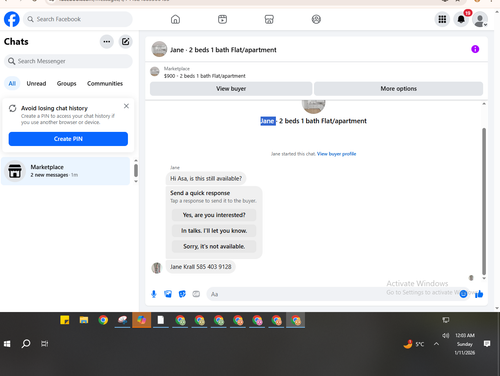Select the Communities chats tab
Screen dimensions: 500x376
[x=105, y=83]
